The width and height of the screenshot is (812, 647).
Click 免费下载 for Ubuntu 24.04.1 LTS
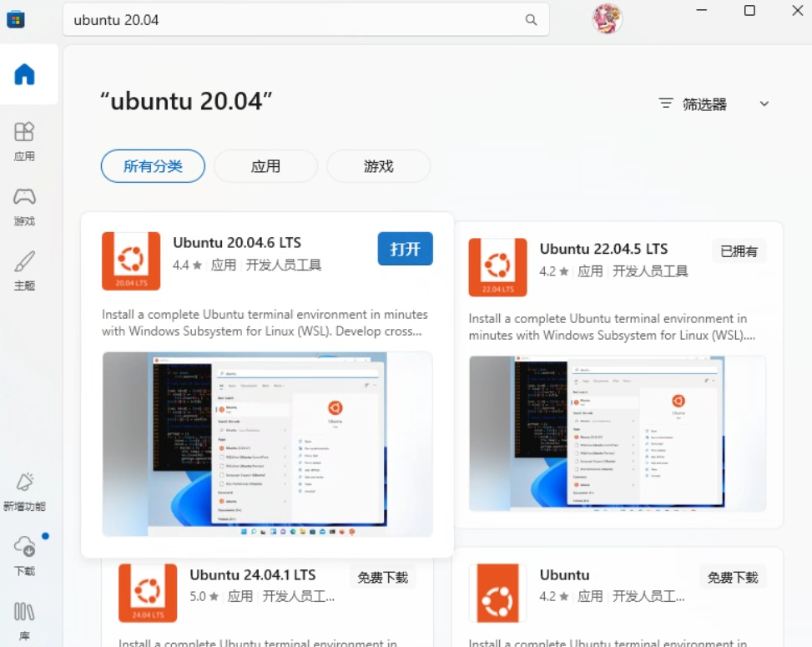(382, 577)
